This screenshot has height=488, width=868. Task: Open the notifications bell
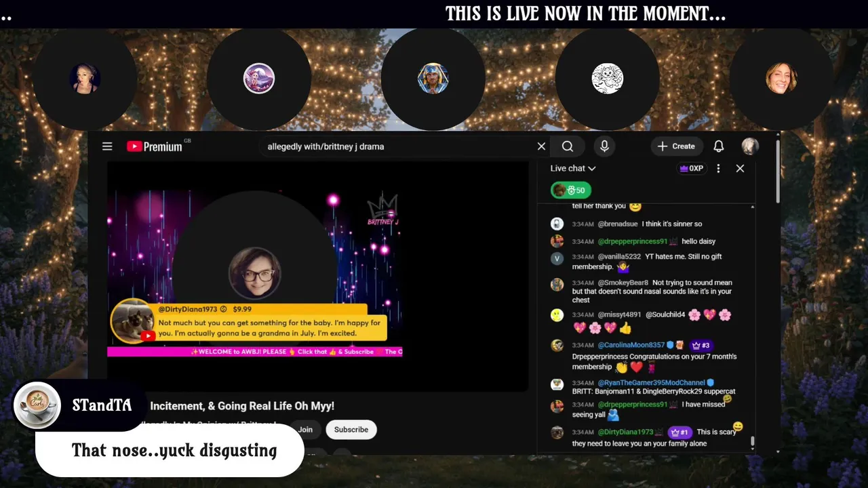click(x=719, y=146)
